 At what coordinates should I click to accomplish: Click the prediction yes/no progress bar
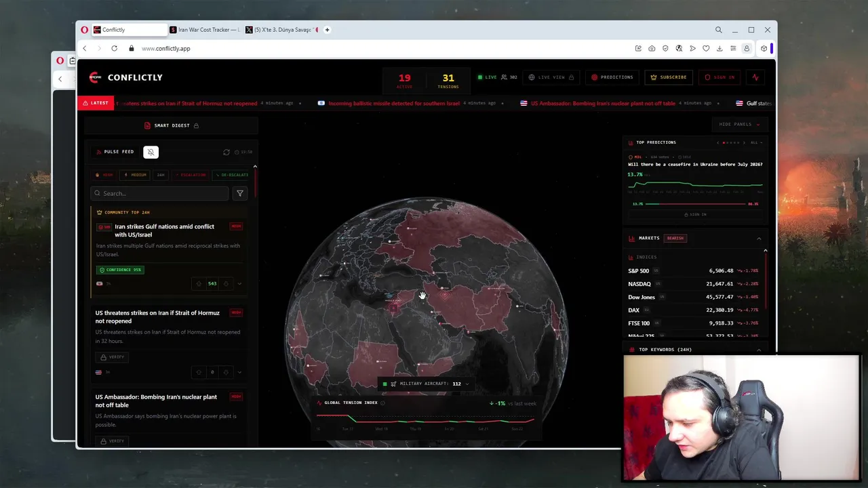point(695,203)
